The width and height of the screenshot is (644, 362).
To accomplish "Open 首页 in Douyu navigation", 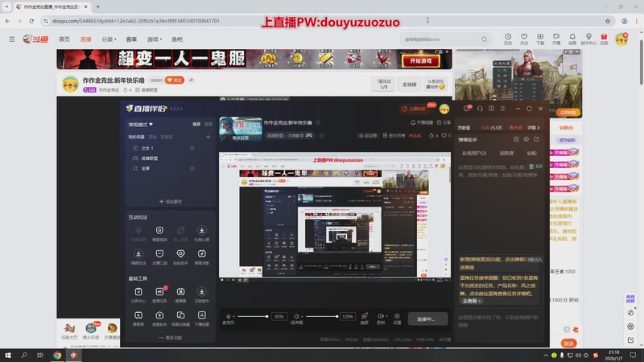I will coord(64,39).
